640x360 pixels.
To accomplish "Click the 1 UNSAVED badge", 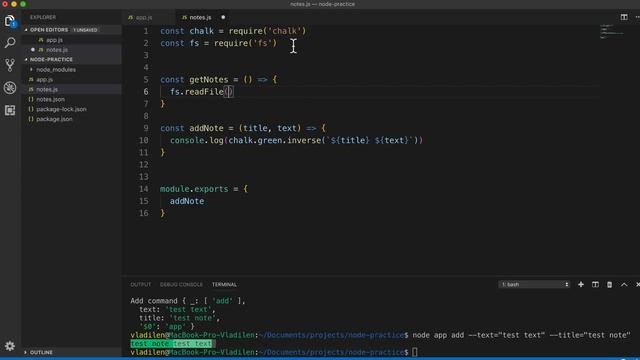I will (85, 30).
